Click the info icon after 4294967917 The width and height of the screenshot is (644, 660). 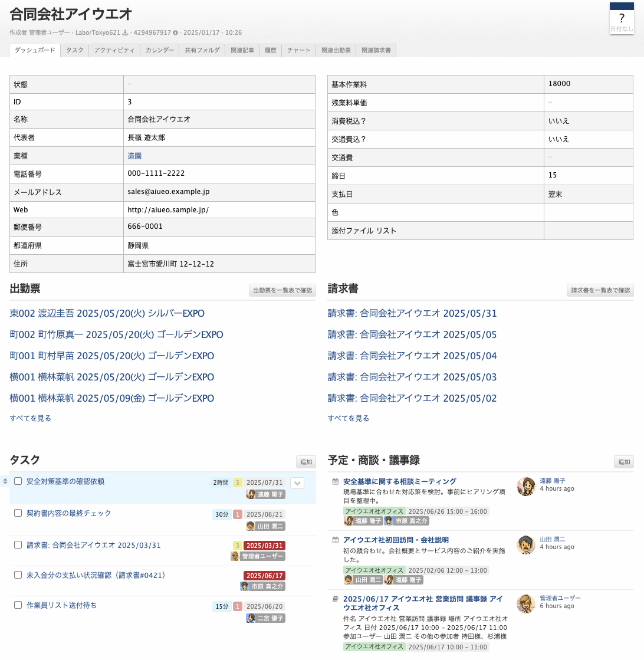pyautogui.click(x=176, y=33)
